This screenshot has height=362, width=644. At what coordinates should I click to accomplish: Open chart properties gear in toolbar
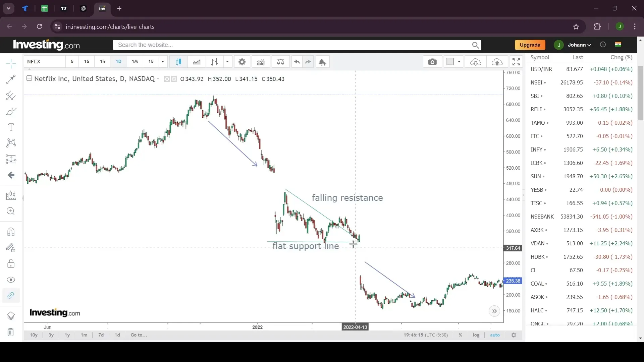(x=242, y=62)
